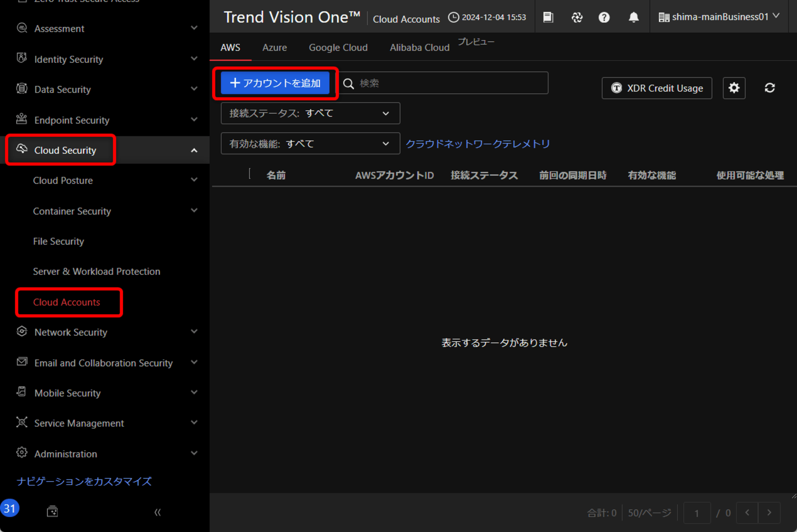797x532 pixels.
Task: Click the アカウントを追加 button
Action: click(275, 83)
